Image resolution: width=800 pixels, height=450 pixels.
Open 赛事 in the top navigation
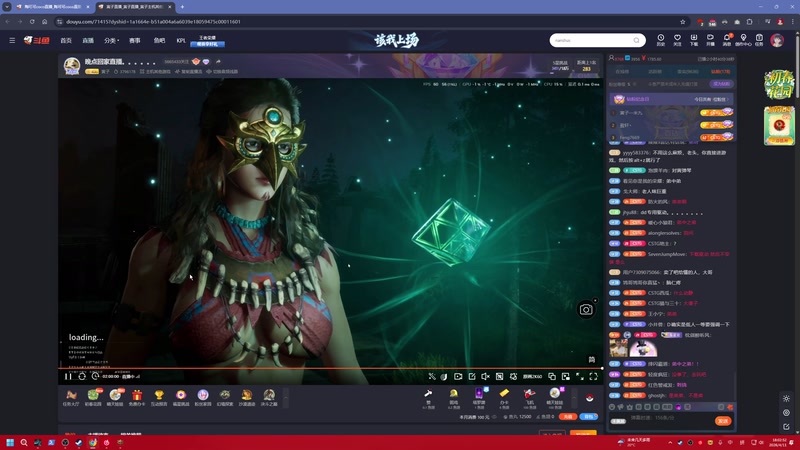(135, 40)
